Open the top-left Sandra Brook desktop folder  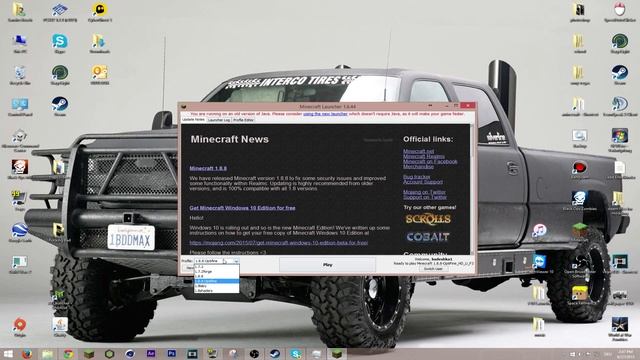tap(20, 12)
